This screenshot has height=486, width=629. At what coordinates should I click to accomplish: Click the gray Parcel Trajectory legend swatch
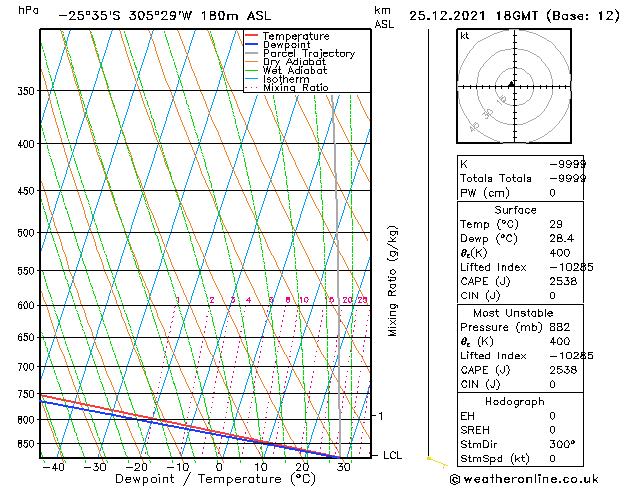(x=251, y=53)
